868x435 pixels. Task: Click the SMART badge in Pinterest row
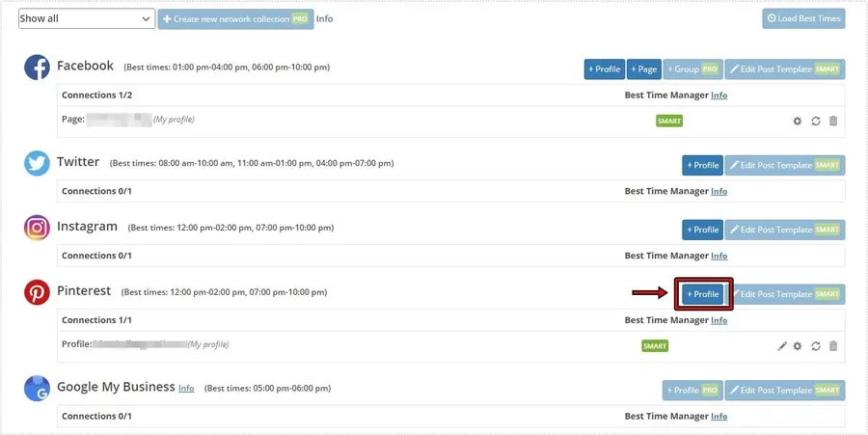point(654,345)
